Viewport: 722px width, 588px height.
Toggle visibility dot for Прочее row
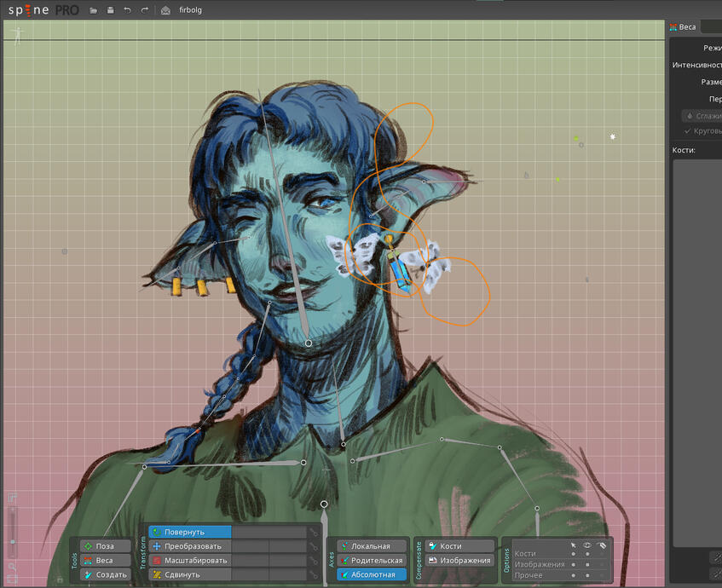[x=587, y=575]
